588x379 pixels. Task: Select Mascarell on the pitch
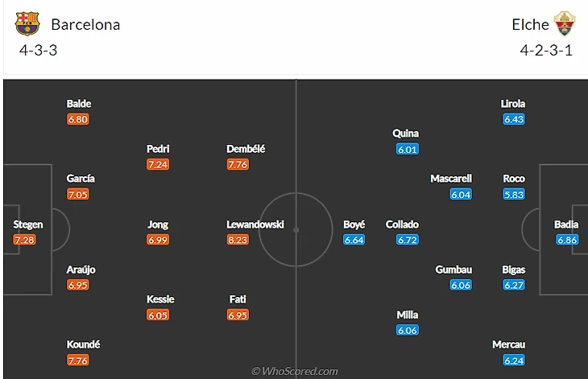pyautogui.click(x=451, y=179)
